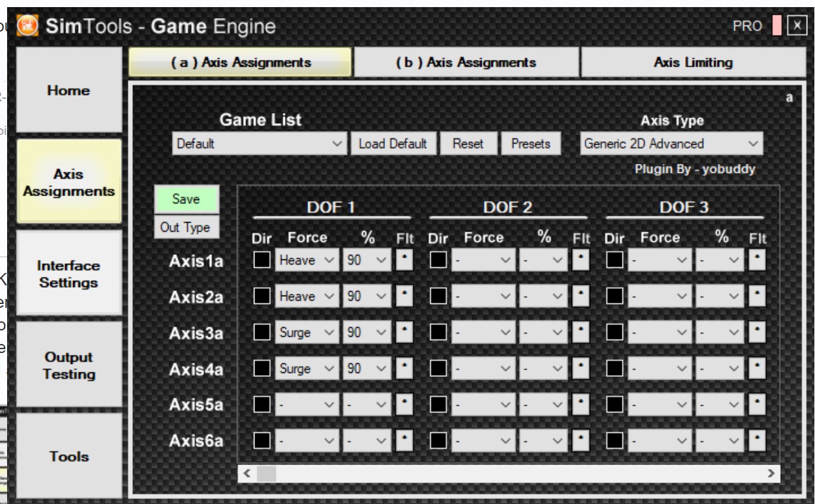The width and height of the screenshot is (815, 504).
Task: Click Axis5a DOF 1 Flt filter button
Action: (405, 405)
